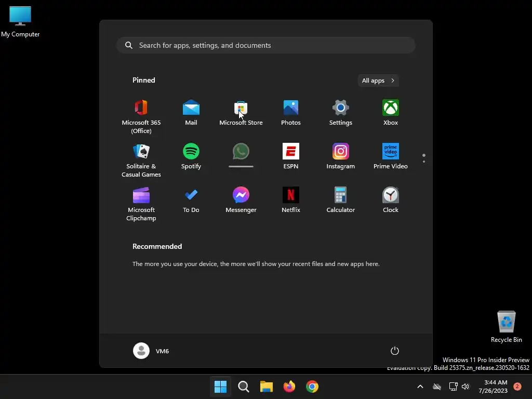Open Microsoft Store from pinned apps
This screenshot has height=399, width=532.
coord(241,112)
